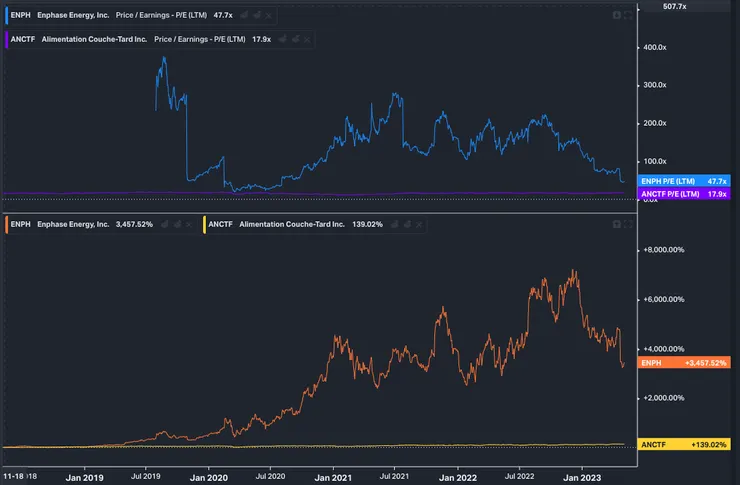Image resolution: width=740 pixels, height=485 pixels.
Task: Remove the ENPH price return series
Action: [x=191, y=224]
